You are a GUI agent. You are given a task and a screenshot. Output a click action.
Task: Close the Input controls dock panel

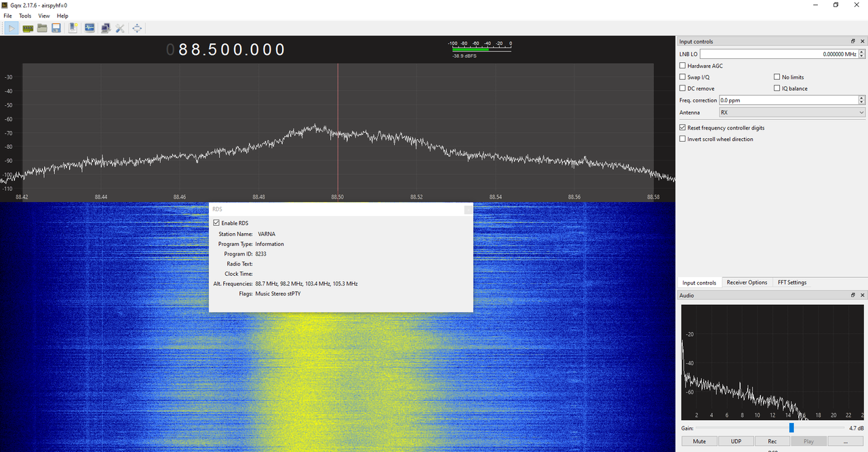(x=863, y=41)
